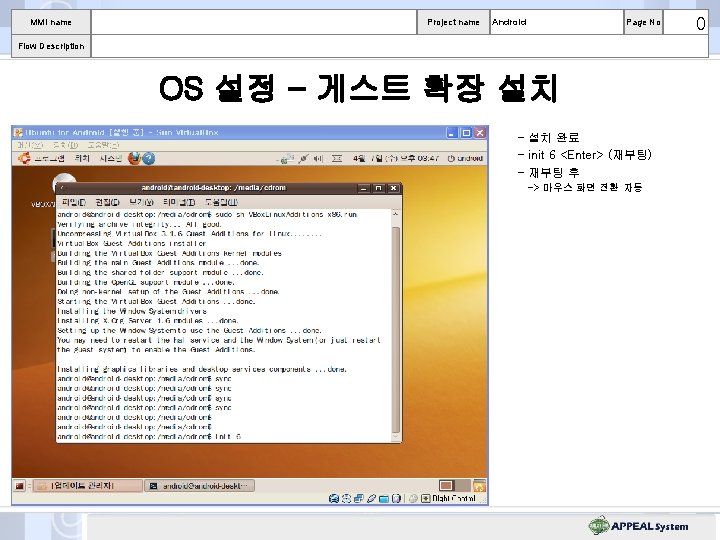Click the terminal window title bar
Image resolution: width=720 pixels, height=540 pixels.
pyautogui.click(x=214, y=188)
